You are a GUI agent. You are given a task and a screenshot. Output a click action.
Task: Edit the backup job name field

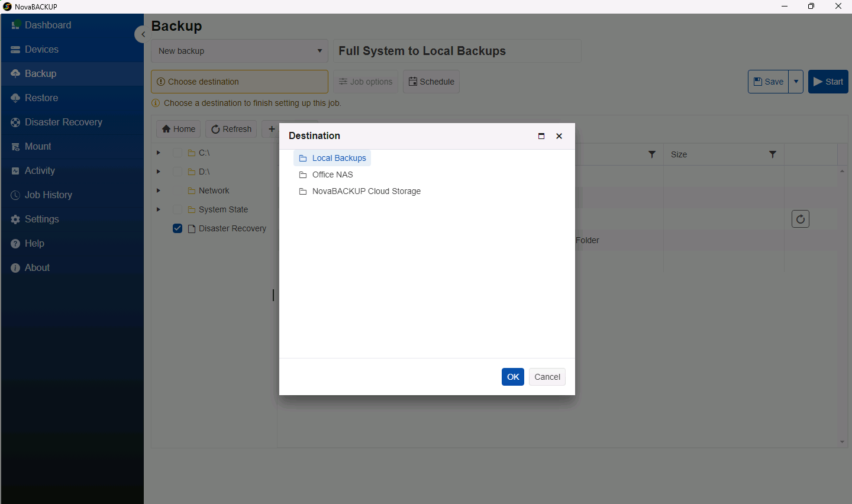click(457, 51)
